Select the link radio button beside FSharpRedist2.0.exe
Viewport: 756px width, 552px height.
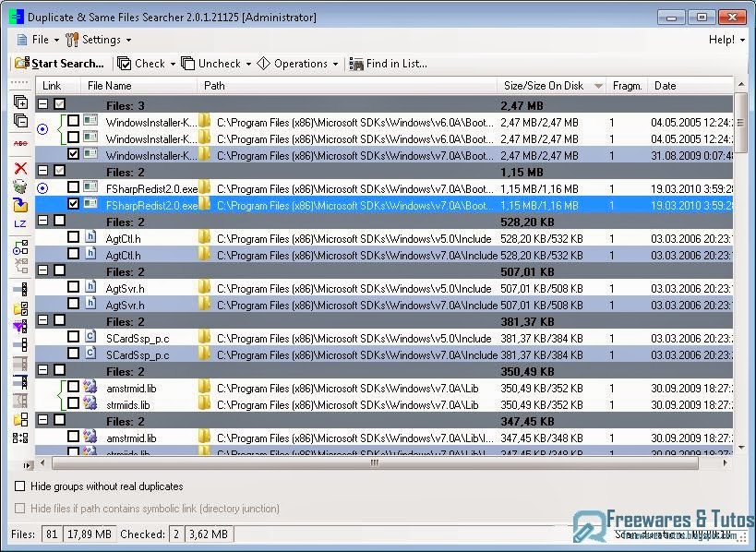42,188
